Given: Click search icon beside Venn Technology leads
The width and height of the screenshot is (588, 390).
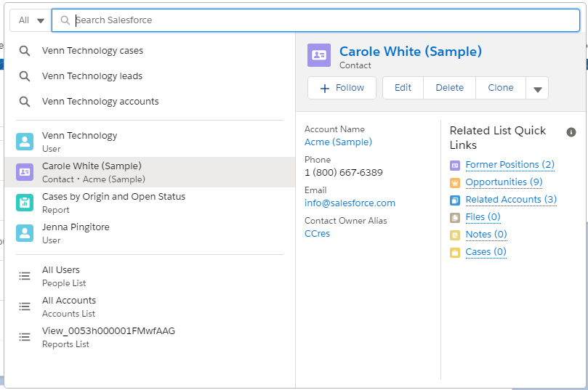Looking at the screenshot, I should pyautogui.click(x=25, y=76).
